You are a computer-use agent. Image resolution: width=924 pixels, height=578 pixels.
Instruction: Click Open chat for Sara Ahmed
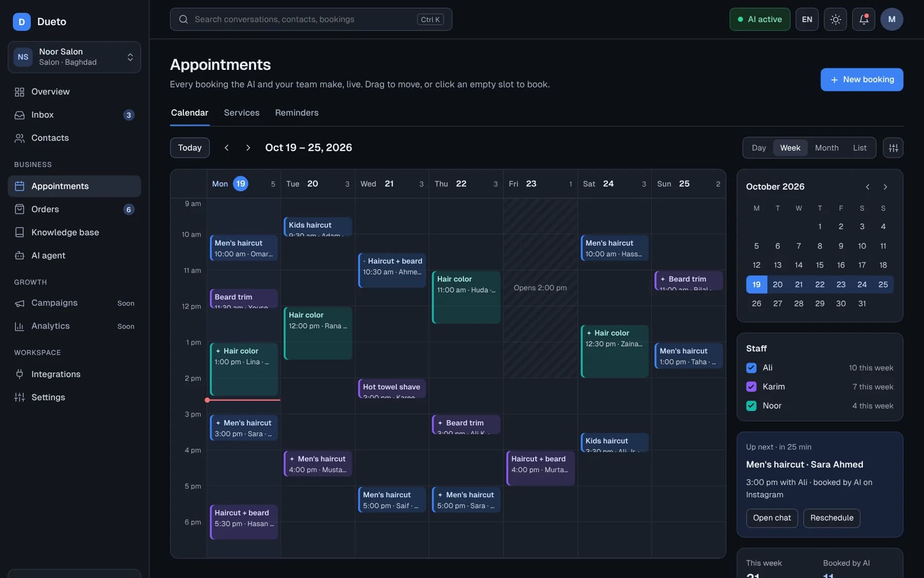click(x=772, y=518)
